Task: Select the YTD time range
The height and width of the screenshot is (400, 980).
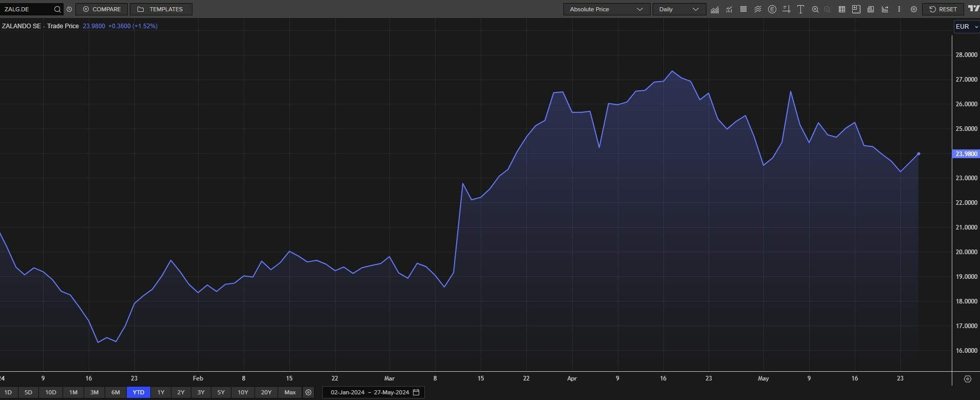Action: point(139,392)
